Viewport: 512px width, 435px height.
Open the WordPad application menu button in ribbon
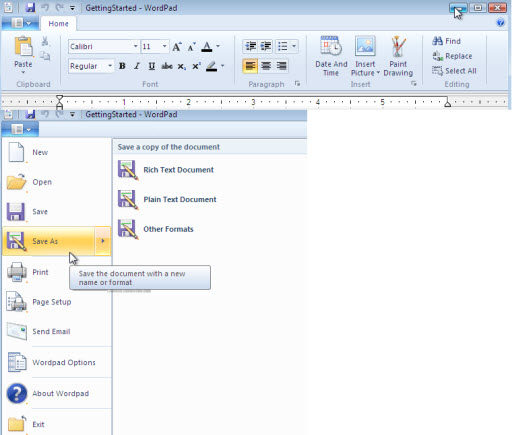(x=20, y=23)
